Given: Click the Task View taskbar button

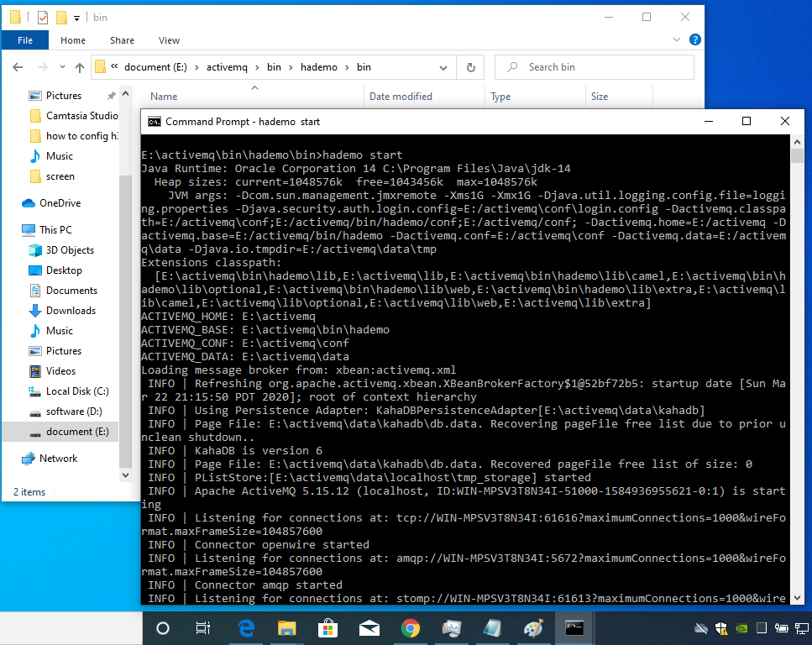Looking at the screenshot, I should click(203, 628).
